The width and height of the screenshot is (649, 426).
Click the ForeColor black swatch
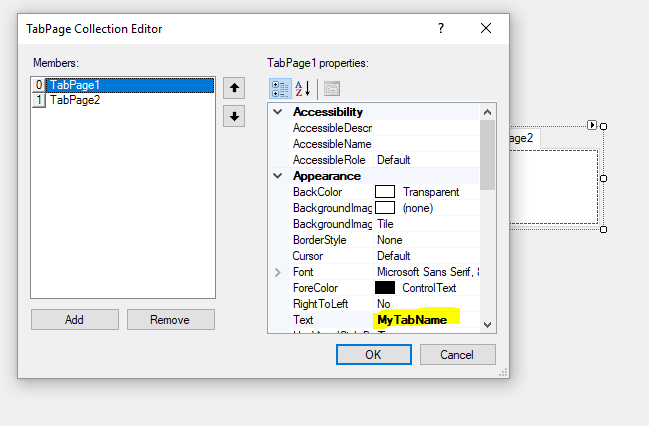coord(385,288)
